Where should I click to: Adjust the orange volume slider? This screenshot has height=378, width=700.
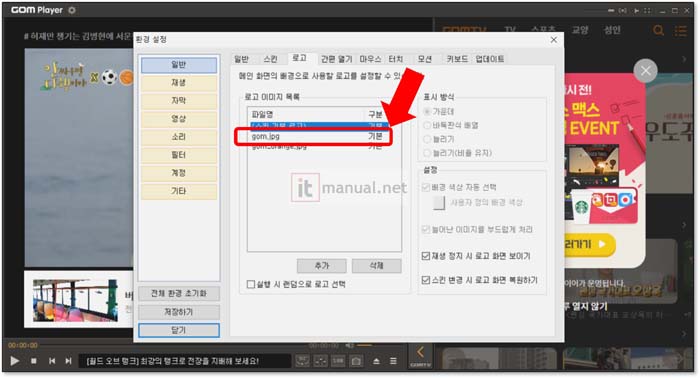[x=365, y=345]
